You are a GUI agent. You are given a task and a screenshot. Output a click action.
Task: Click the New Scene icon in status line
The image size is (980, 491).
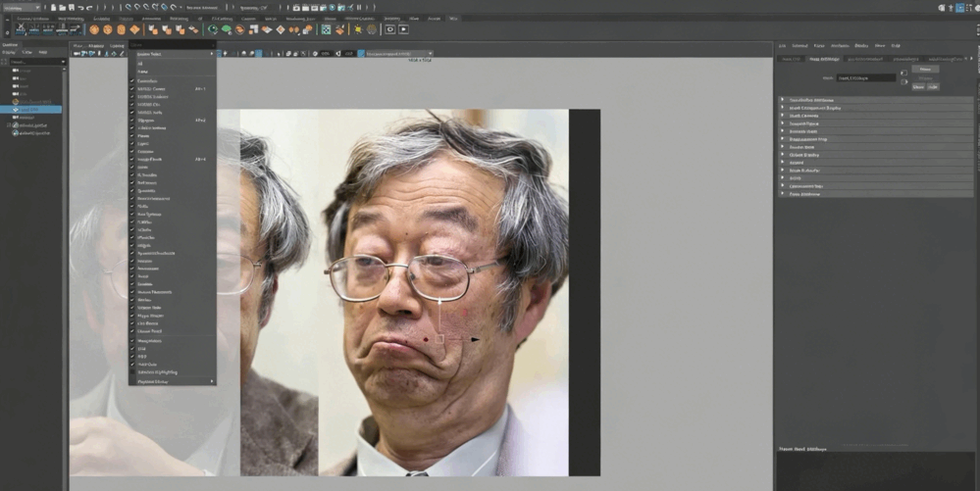click(x=54, y=8)
